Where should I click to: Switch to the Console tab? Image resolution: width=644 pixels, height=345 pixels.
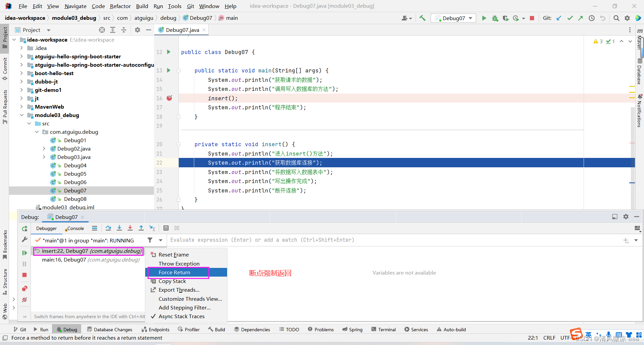pos(74,228)
